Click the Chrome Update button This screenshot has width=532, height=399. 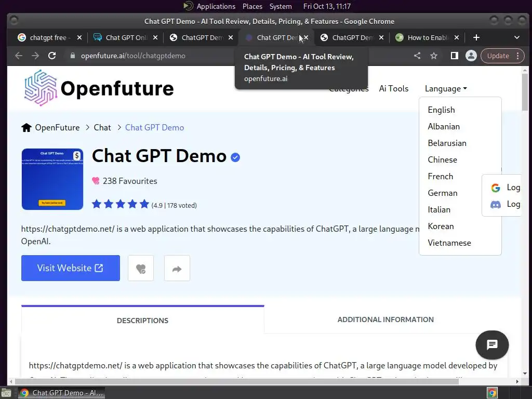pos(498,56)
